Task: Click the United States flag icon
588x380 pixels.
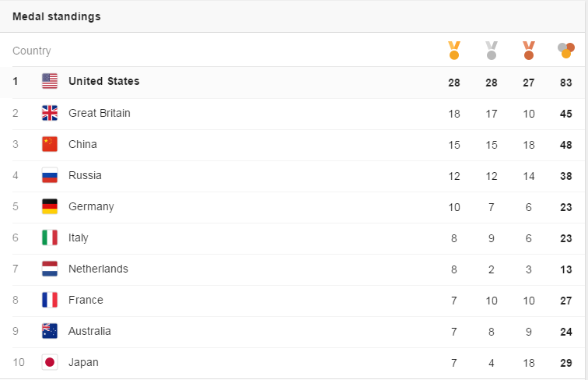Action: tap(50, 81)
